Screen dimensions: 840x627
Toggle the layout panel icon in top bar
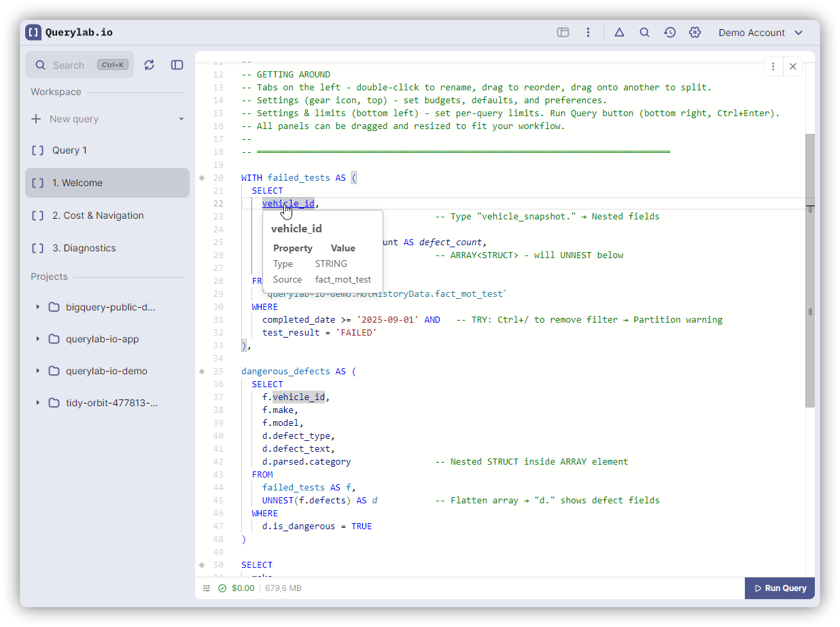563,33
